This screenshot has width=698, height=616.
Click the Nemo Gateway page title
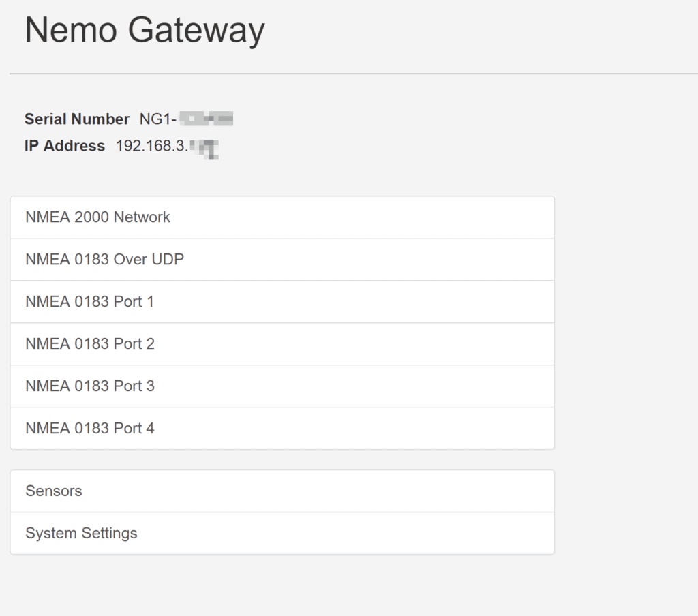tap(145, 30)
